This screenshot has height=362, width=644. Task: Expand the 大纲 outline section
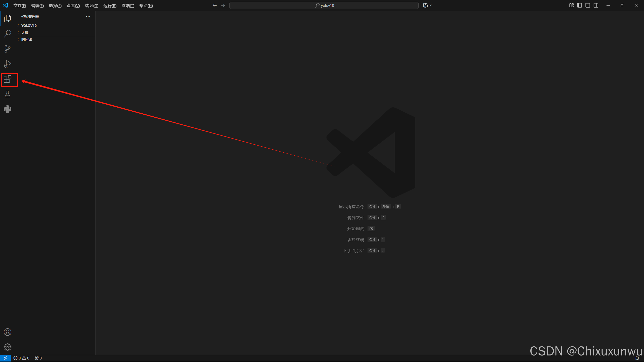[25, 32]
